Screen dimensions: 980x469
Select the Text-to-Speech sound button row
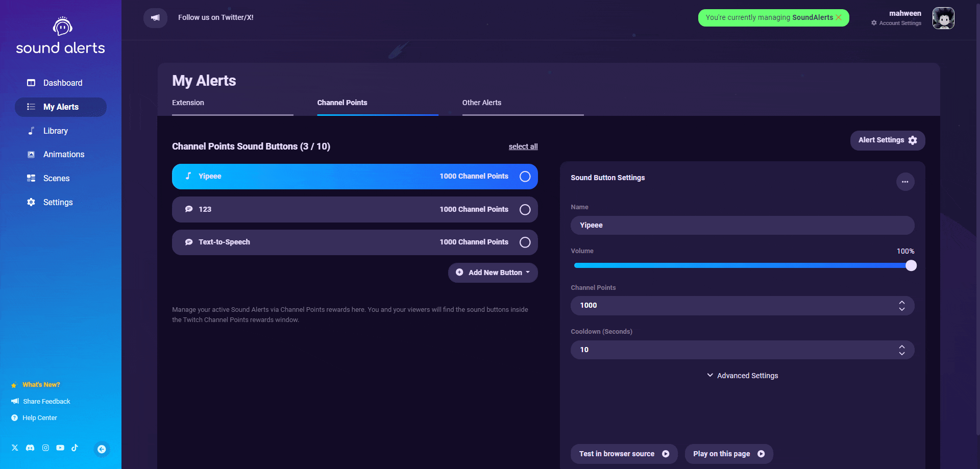point(355,242)
